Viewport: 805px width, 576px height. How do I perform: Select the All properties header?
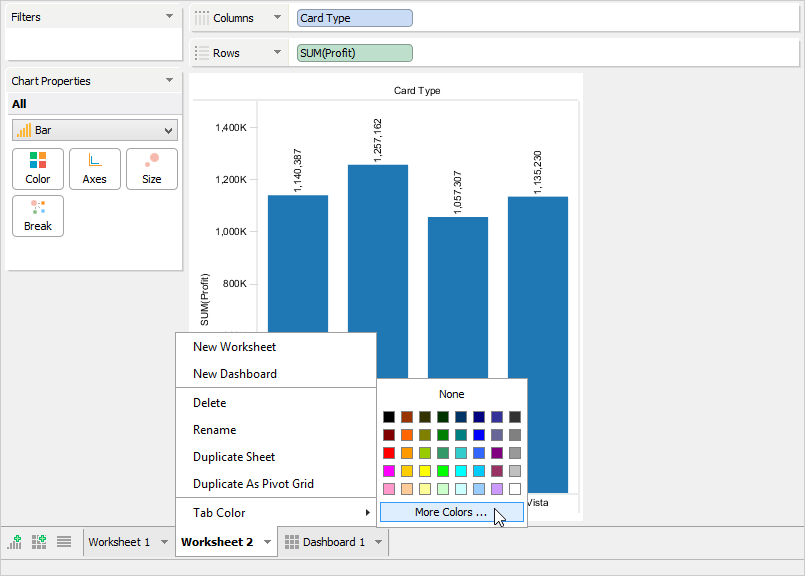(94, 104)
